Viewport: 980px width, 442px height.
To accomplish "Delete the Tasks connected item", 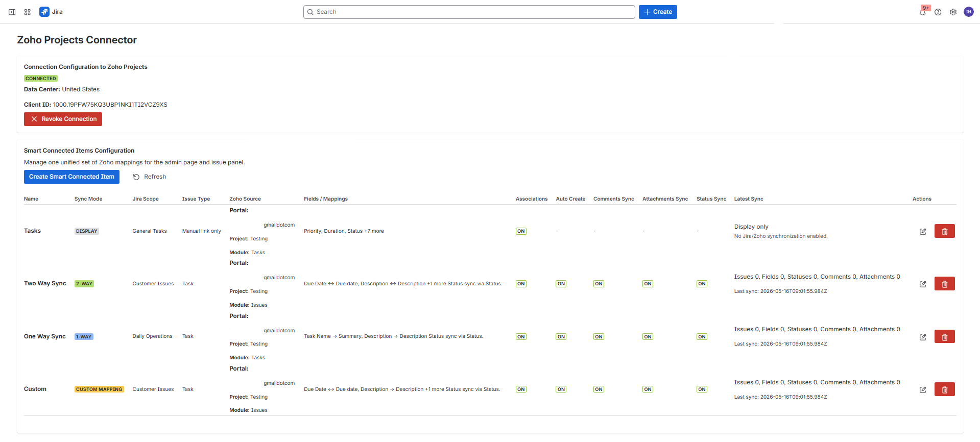I will [x=945, y=231].
